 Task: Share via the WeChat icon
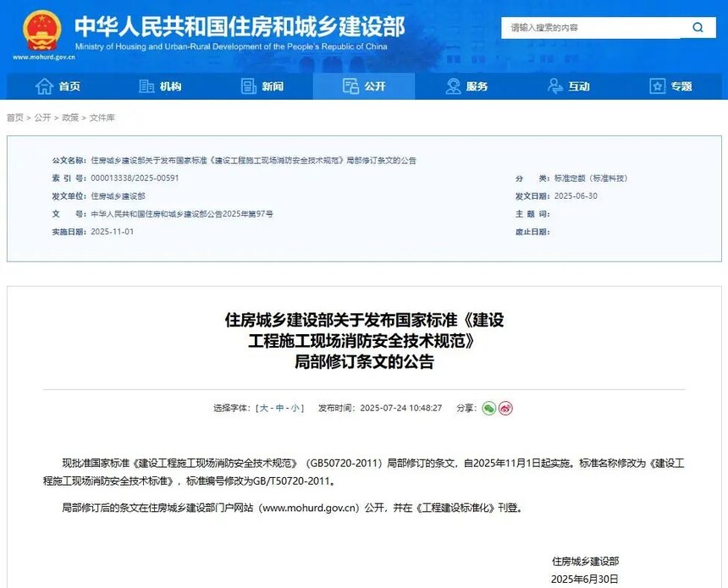489,409
